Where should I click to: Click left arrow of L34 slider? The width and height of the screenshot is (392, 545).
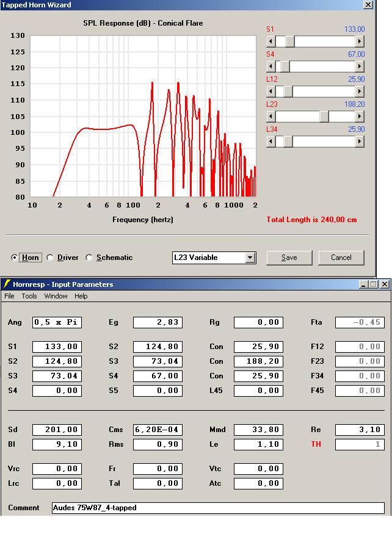(271, 142)
